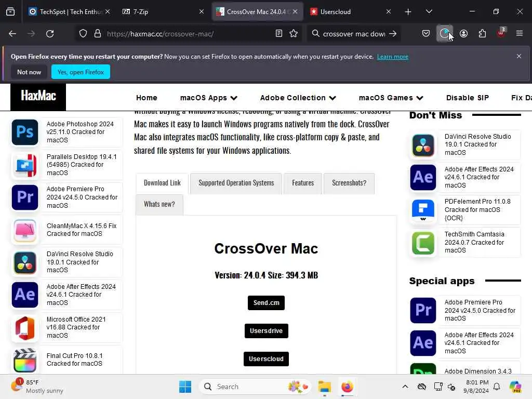Open Adobe Dimension 3.4.3 link
532x399 pixels.
tap(478, 371)
